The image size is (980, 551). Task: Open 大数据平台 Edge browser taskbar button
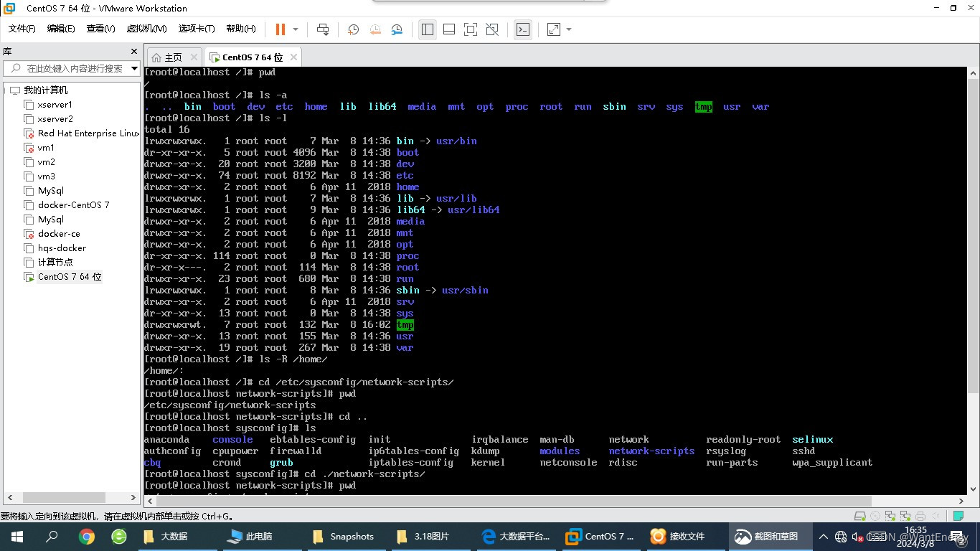[517, 537]
